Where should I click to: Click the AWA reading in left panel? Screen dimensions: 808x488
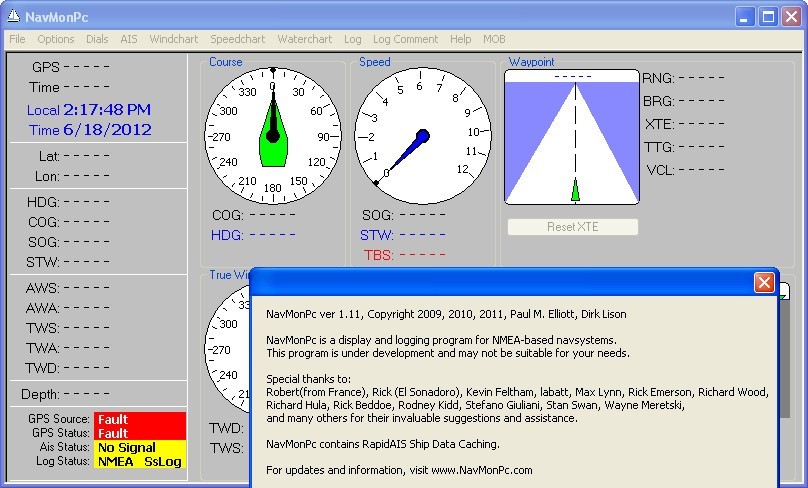click(x=87, y=308)
